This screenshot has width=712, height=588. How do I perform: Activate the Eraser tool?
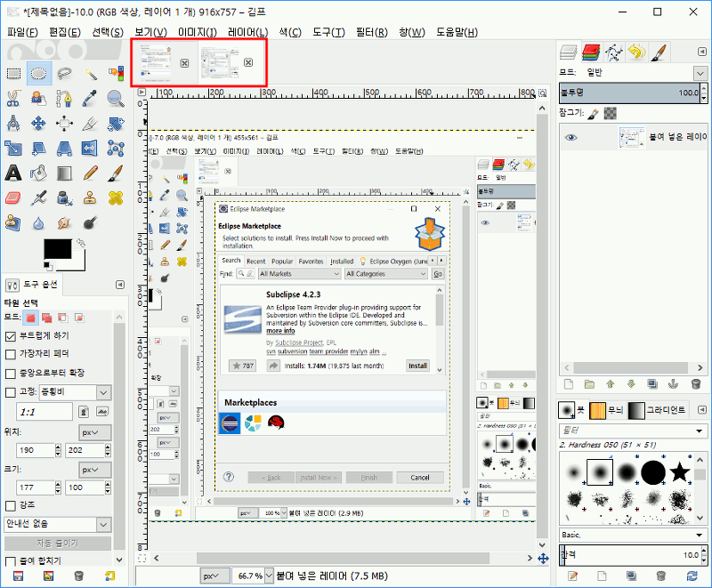(x=13, y=197)
